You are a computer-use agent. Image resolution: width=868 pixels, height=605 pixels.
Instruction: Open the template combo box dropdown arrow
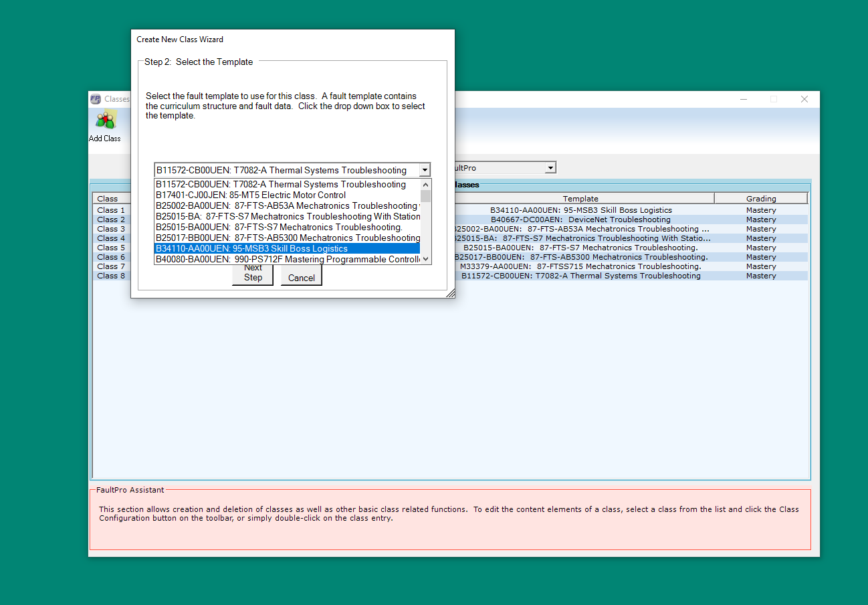pos(424,170)
